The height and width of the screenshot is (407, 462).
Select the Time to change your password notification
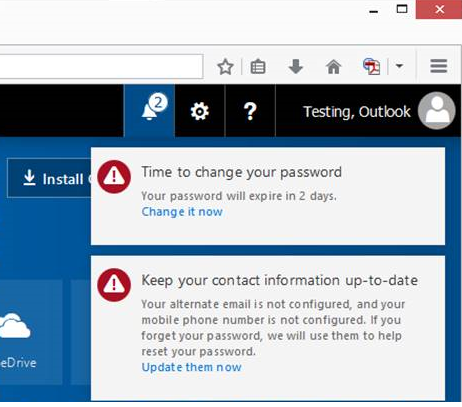click(268, 196)
